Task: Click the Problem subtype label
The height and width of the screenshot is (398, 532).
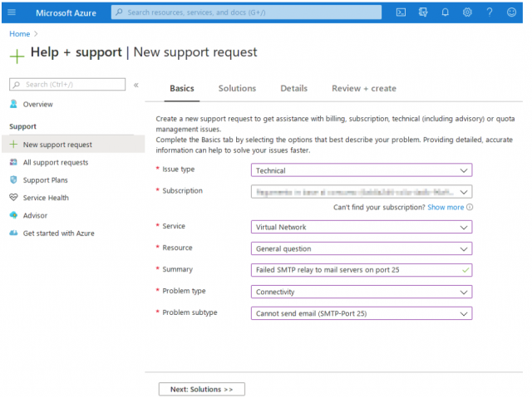Action: (x=190, y=312)
